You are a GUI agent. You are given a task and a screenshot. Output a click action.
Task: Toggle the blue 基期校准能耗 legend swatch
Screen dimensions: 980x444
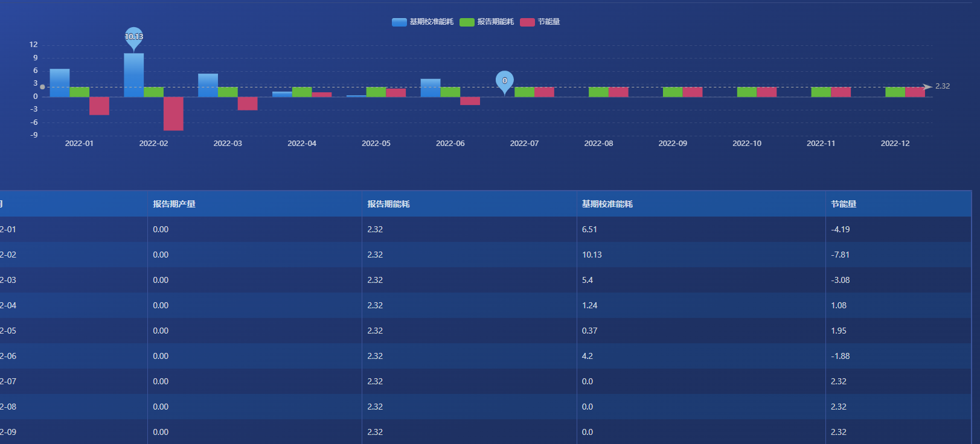point(399,22)
